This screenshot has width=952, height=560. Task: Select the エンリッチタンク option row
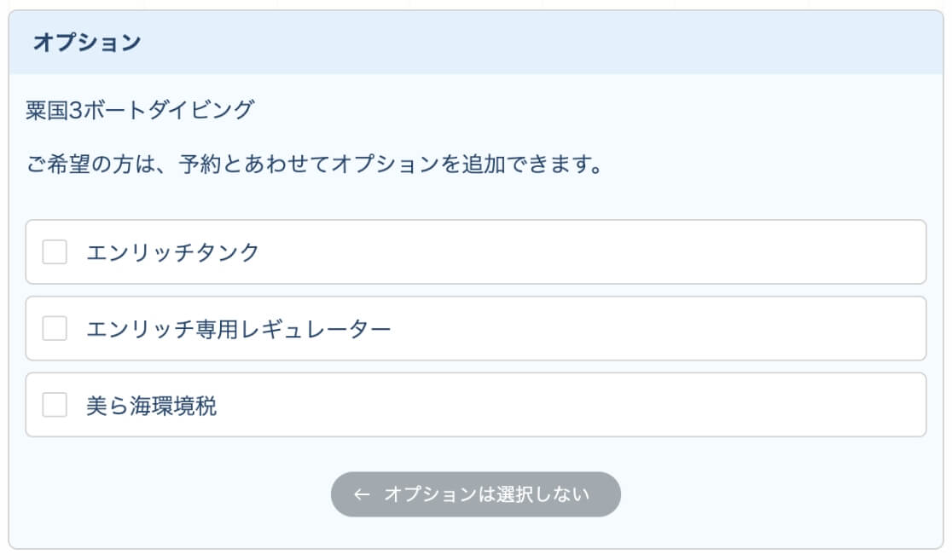(x=475, y=252)
